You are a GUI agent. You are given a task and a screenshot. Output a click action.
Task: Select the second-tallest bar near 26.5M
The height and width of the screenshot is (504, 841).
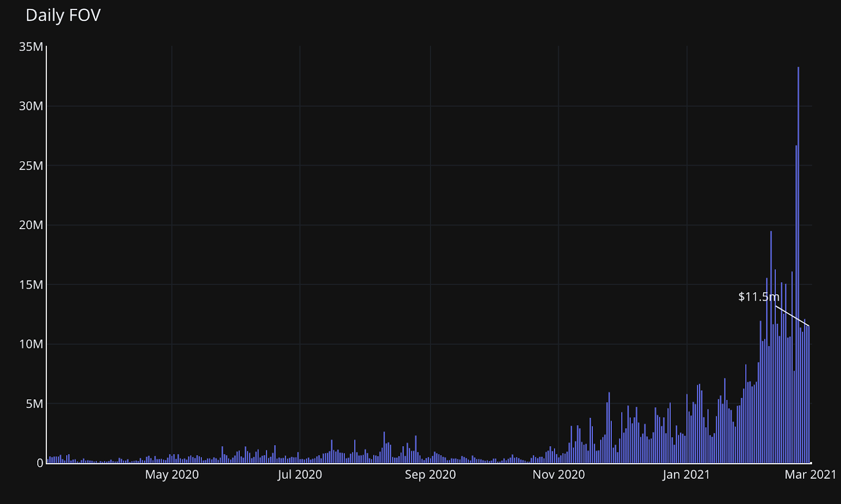coord(796,305)
